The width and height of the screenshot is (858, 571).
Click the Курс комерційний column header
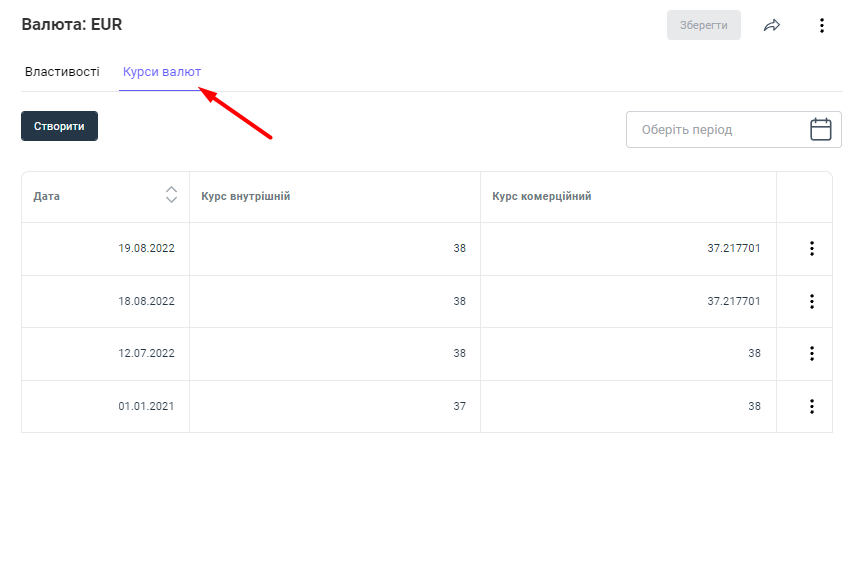[542, 197]
